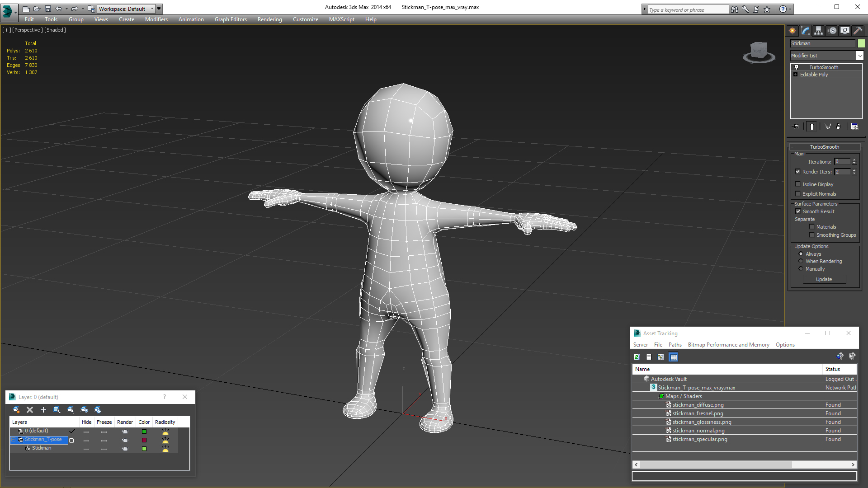Click the TurboSmooth modifier icon
868x488 pixels.
coord(797,66)
